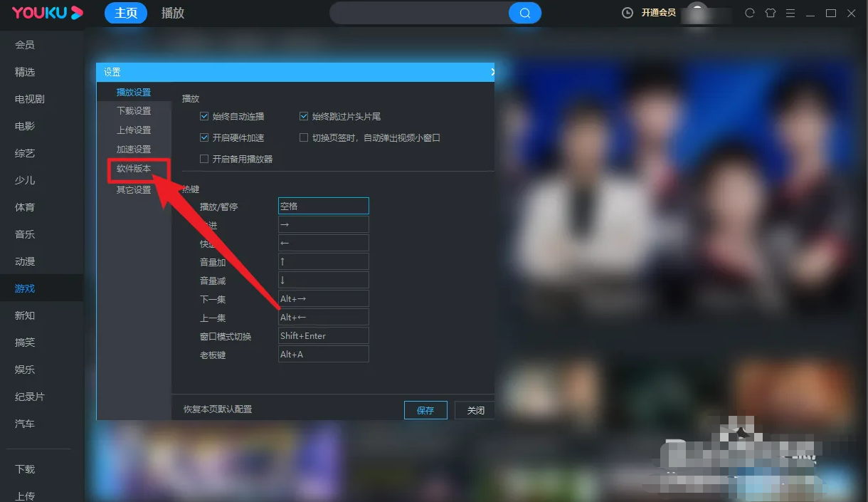The width and height of the screenshot is (868, 502).
Task: Open the skin (T-shirt) icon
Action: (770, 13)
